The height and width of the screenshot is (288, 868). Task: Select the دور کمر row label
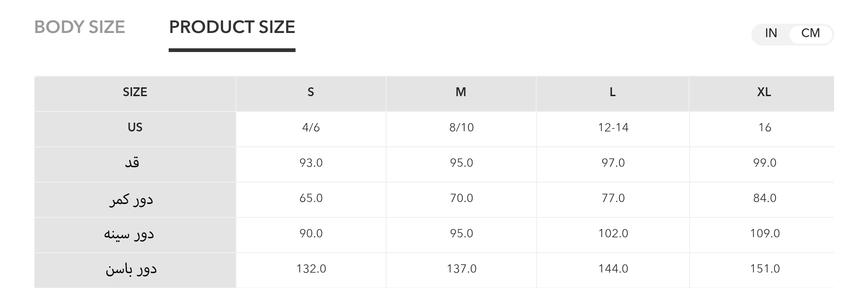coord(131,199)
